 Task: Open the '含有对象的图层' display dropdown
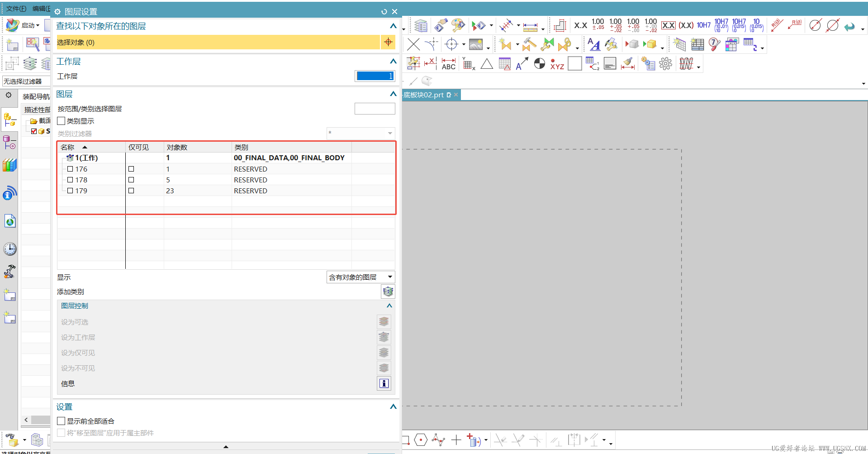360,277
